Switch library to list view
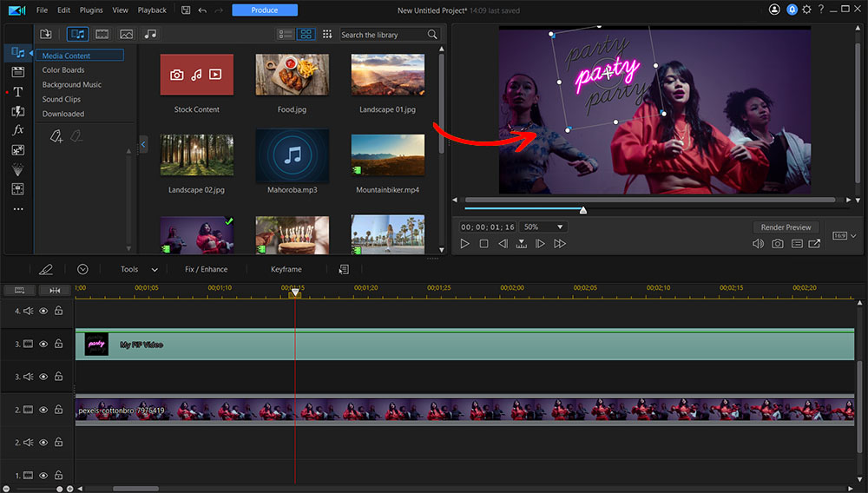Image resolution: width=868 pixels, height=493 pixels. pyautogui.click(x=285, y=34)
